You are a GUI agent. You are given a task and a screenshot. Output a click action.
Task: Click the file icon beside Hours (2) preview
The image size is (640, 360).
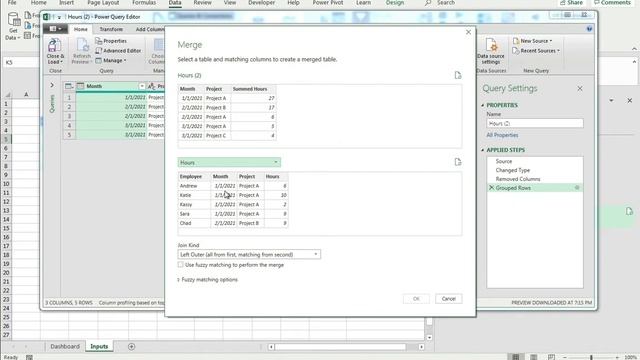click(x=458, y=76)
